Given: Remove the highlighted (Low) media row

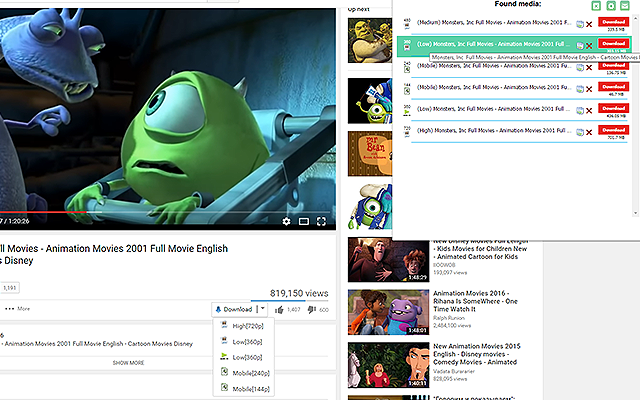Looking at the screenshot, I should click(589, 46).
